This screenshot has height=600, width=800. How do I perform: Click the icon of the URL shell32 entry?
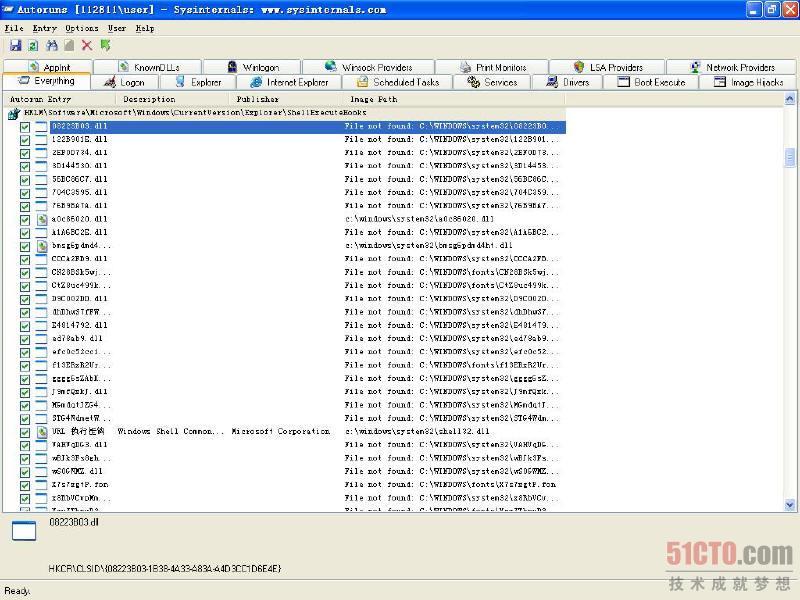pos(42,432)
